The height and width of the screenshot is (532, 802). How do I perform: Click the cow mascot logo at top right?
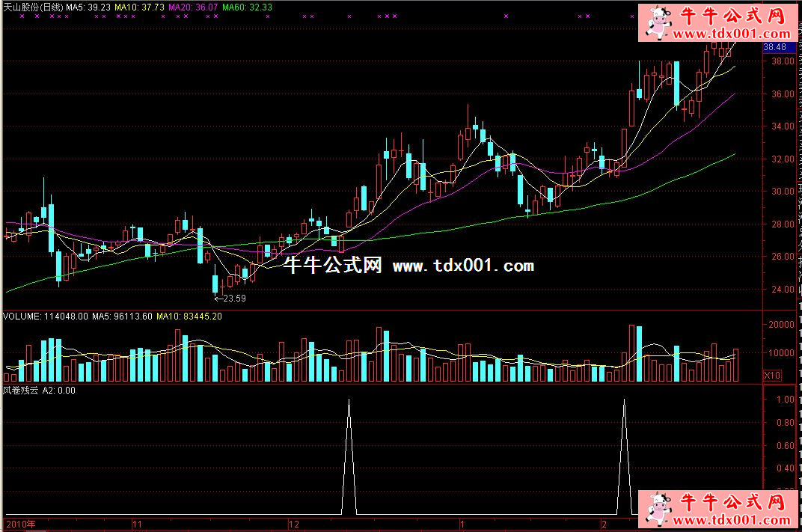tap(655, 24)
